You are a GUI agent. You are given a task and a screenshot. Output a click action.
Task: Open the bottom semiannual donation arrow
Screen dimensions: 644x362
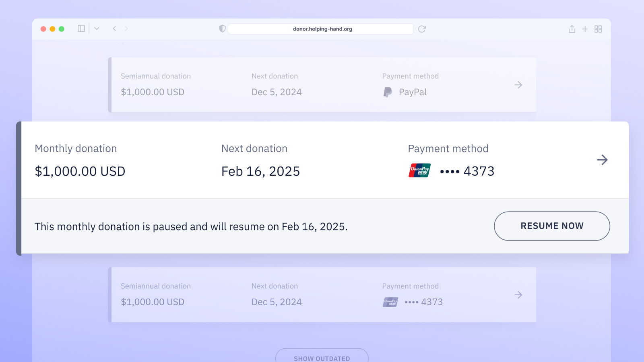518,295
